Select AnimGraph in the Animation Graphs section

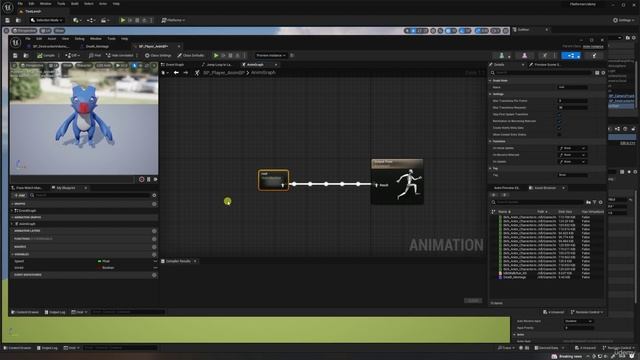(x=27, y=224)
